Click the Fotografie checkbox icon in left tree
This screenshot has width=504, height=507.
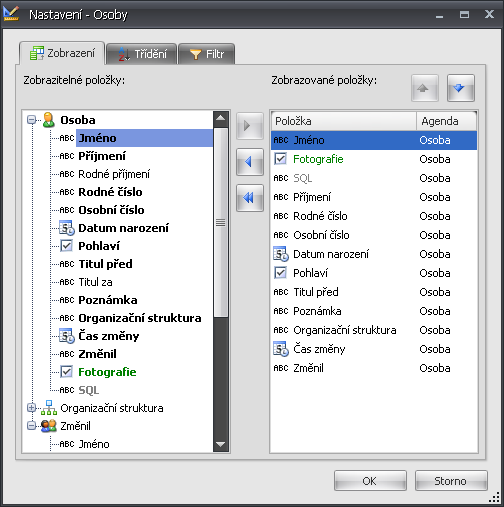tap(66, 372)
